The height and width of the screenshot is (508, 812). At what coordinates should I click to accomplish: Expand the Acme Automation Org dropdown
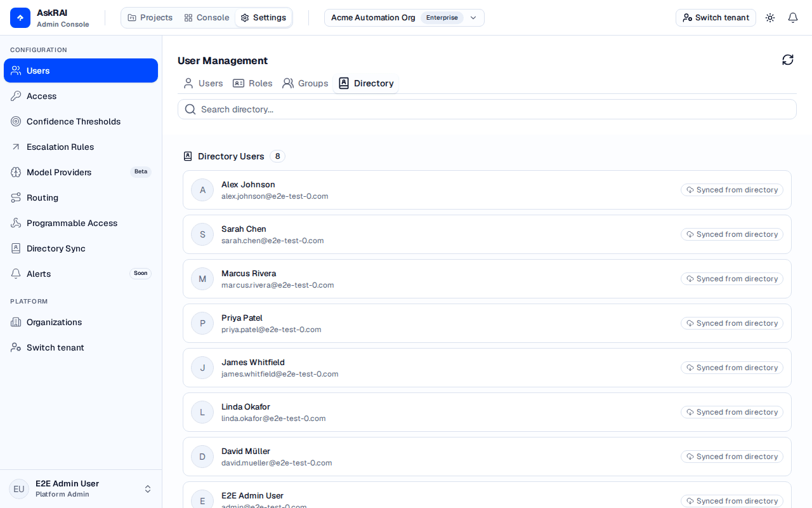[404, 18]
